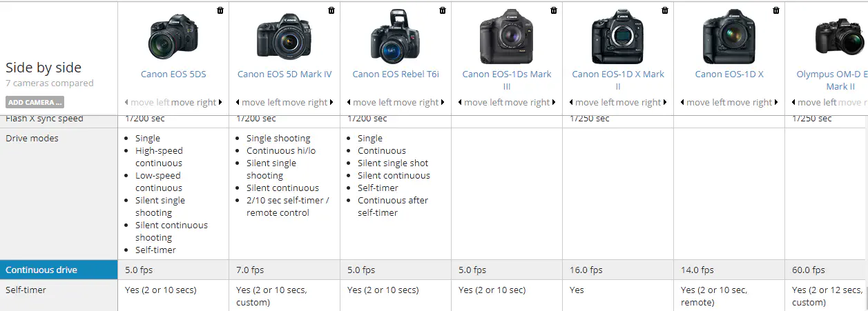Screen dimensions: 868x311
Task: Follow Canon EOS-1D X Mark II link
Action: 618,80
